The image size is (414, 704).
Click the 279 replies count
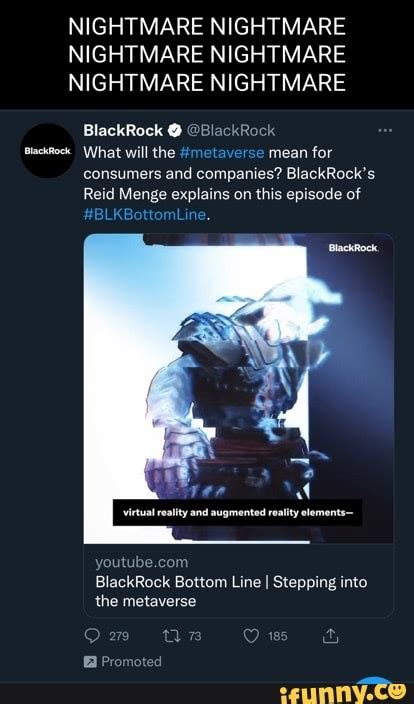pyautogui.click(x=119, y=636)
